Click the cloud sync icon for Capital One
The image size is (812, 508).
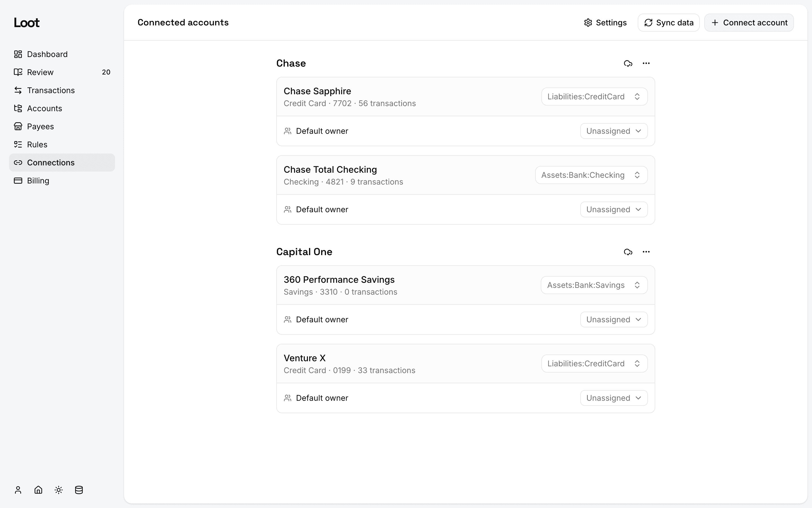[628, 252]
